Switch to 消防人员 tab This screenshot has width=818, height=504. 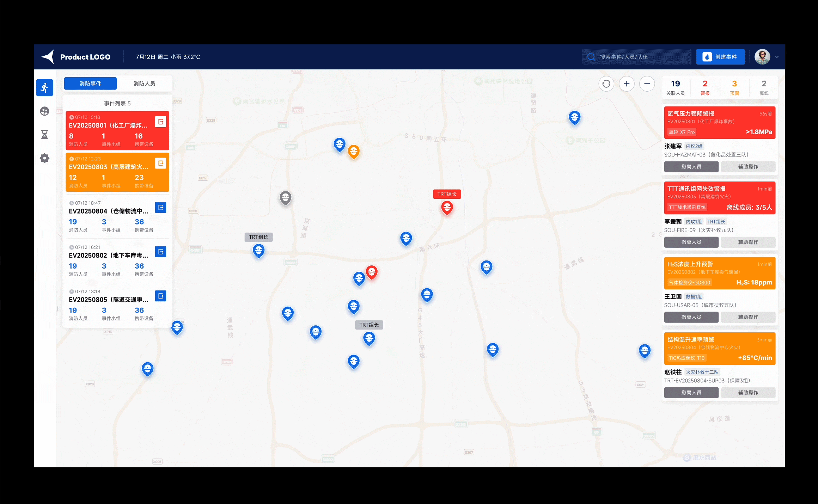click(144, 84)
